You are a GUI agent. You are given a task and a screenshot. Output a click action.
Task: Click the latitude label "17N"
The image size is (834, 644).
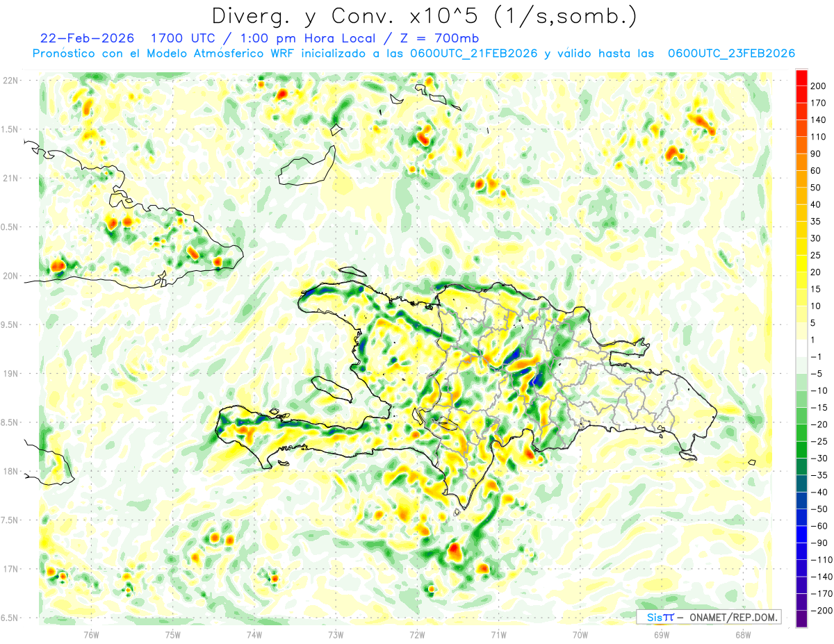click(x=11, y=569)
